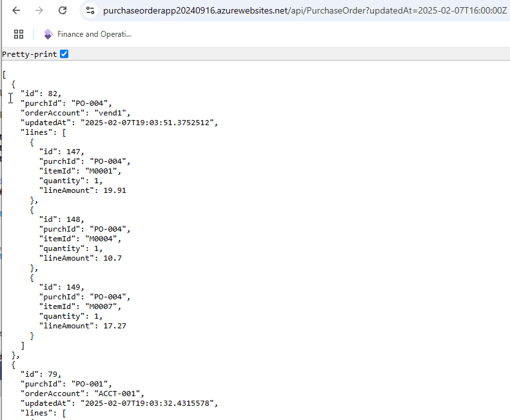Screen dimensions: 510x420
Task: Click the lineAmount value 17.27
Action: point(115,326)
